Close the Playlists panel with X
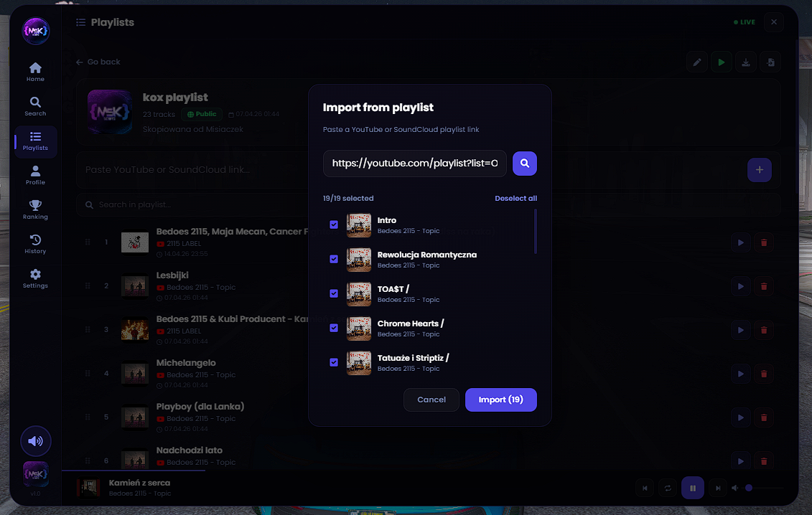This screenshot has height=515, width=812. tap(774, 22)
